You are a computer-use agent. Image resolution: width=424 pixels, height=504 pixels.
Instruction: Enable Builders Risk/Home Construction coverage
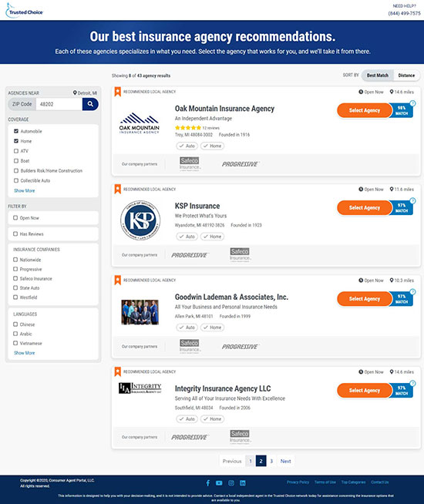click(x=16, y=170)
